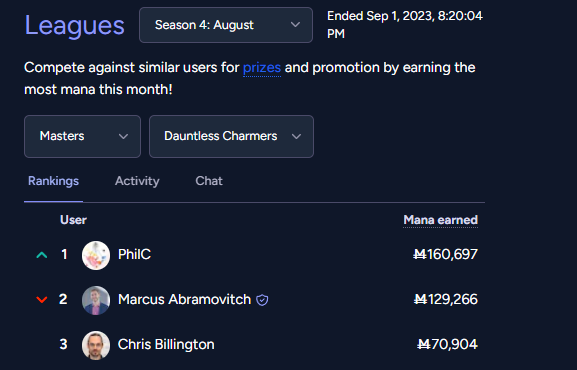The image size is (577, 370).
Task: Follow the prizes link
Action: pyautogui.click(x=262, y=68)
